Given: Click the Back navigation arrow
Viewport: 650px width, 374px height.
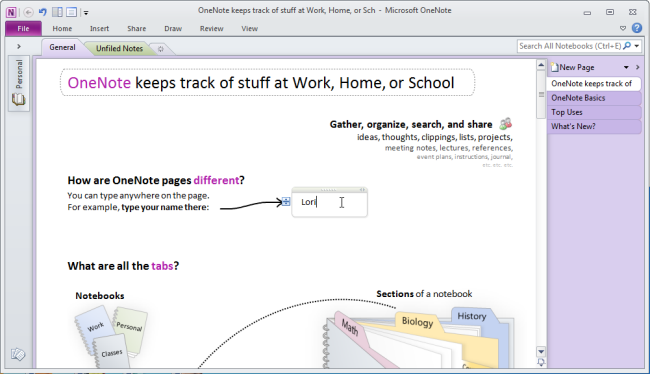Looking at the screenshot, I should click(28, 12).
